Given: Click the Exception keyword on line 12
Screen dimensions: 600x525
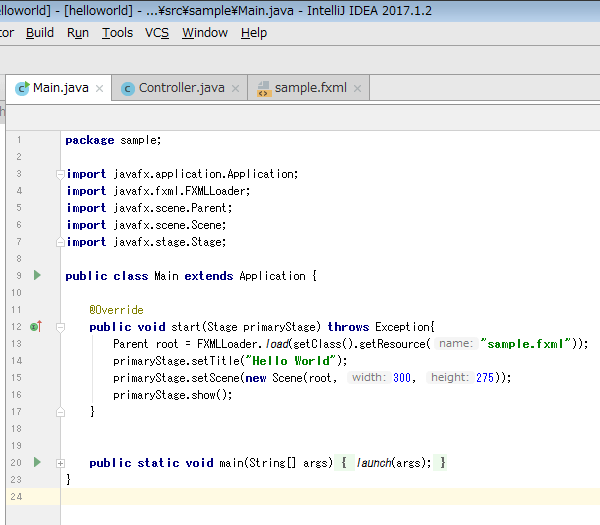Looking at the screenshot, I should click(x=402, y=327).
